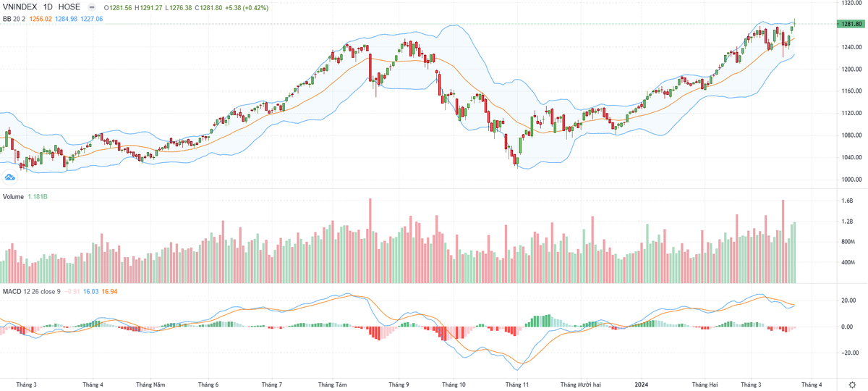The image size is (868, 391).
Task: Click the closing price value C1281.80
Action: click(213, 7)
